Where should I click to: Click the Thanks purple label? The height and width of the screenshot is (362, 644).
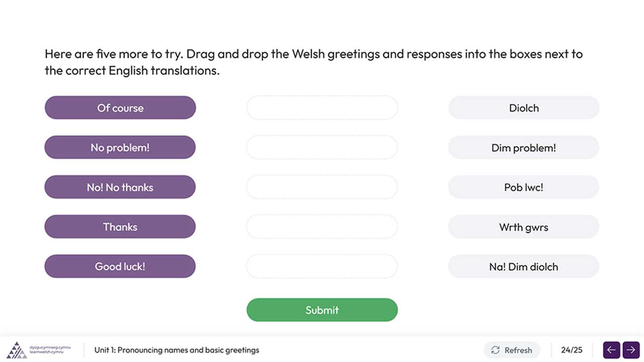tap(120, 227)
